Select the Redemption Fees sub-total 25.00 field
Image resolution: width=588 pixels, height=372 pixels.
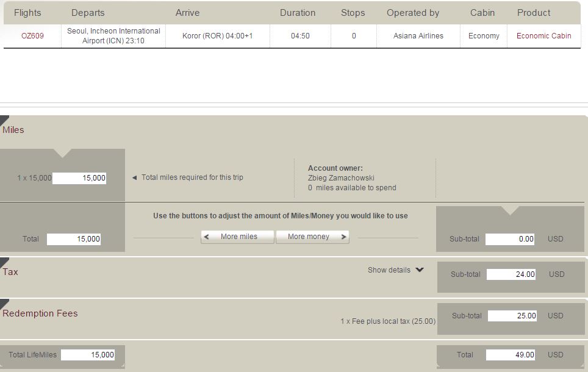coord(512,316)
